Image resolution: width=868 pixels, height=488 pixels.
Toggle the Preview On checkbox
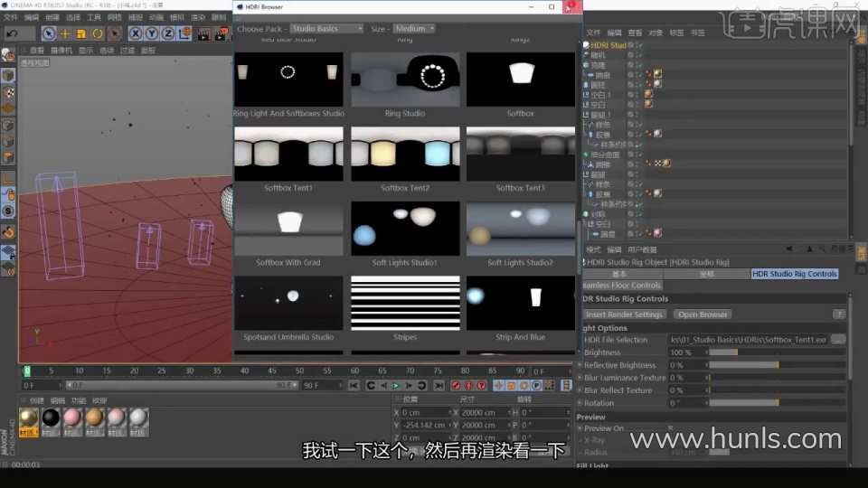[670, 427]
